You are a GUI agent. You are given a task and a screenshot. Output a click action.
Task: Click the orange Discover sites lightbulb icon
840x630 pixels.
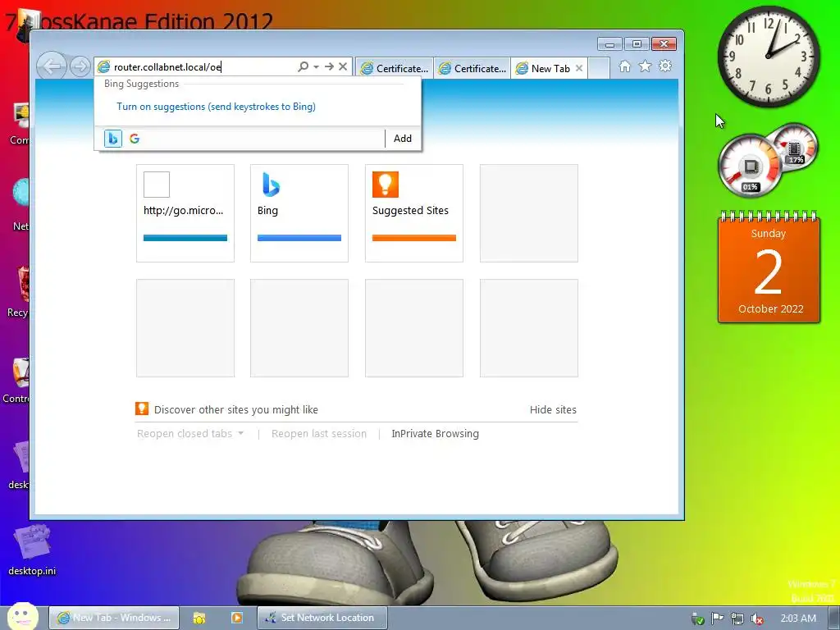[x=142, y=409]
